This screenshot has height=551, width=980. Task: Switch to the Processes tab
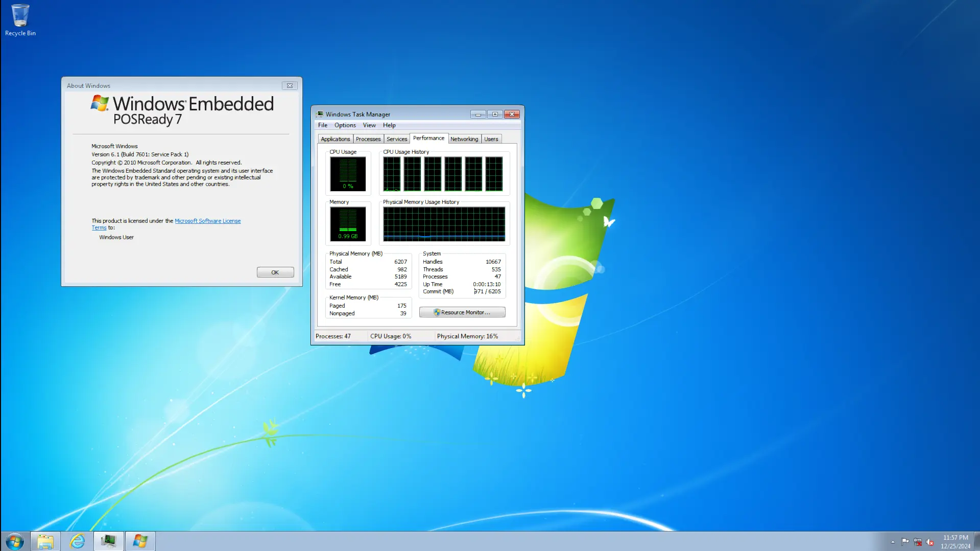point(368,139)
